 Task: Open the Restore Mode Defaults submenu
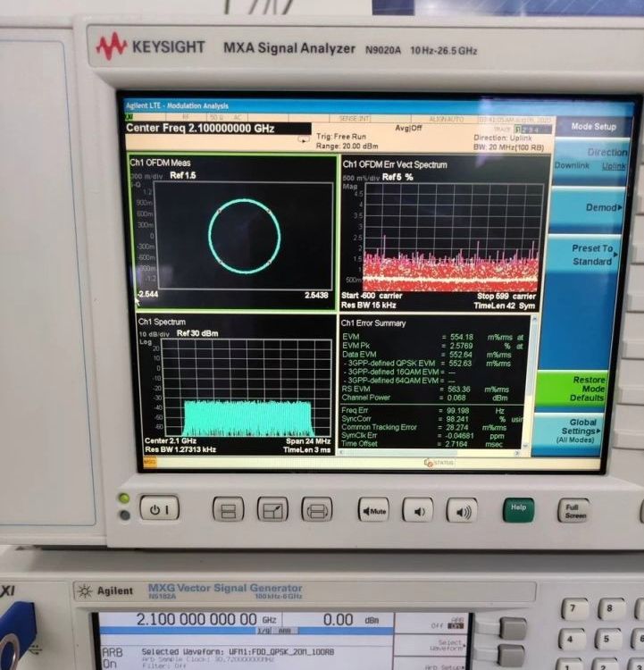(588, 390)
